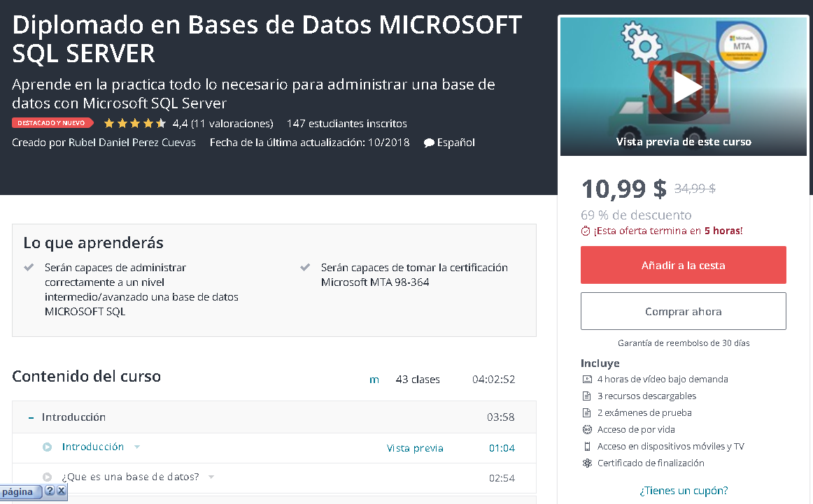Click the checkmark icon before 'Serán capaces de administrar'
813x504 pixels.
(29, 266)
